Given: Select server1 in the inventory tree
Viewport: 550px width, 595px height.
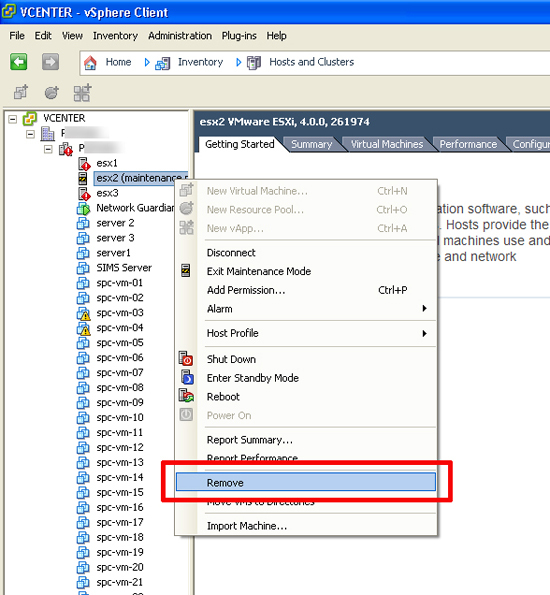Looking at the screenshot, I should [x=113, y=253].
